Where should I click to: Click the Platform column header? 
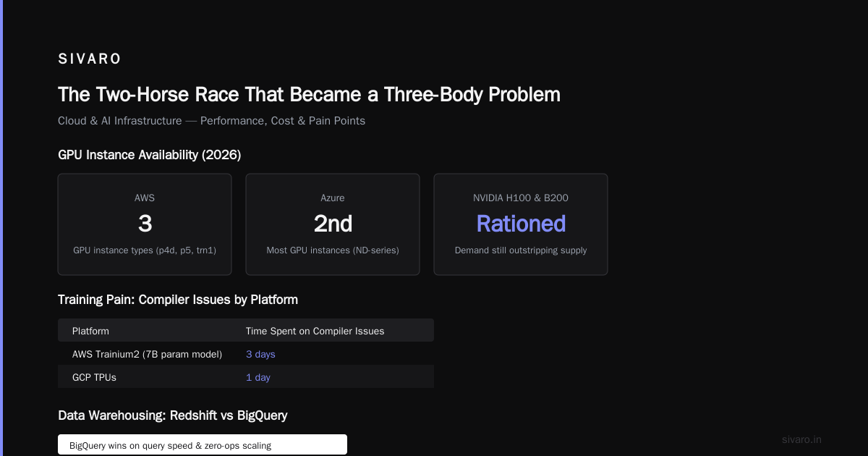[90, 331]
